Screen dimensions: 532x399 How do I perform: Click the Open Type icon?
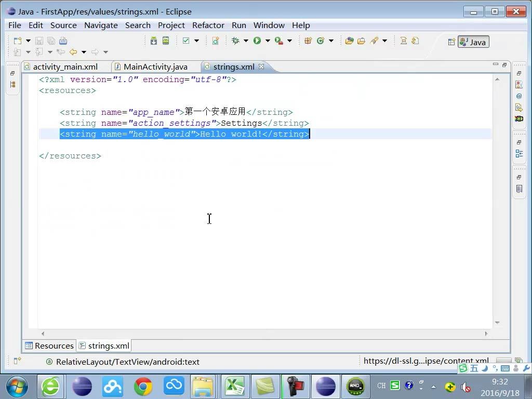[x=349, y=41]
